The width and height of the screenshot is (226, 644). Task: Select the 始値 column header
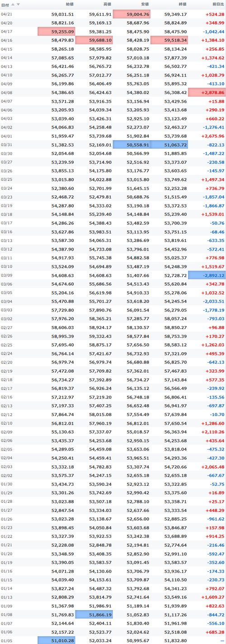point(70,4)
